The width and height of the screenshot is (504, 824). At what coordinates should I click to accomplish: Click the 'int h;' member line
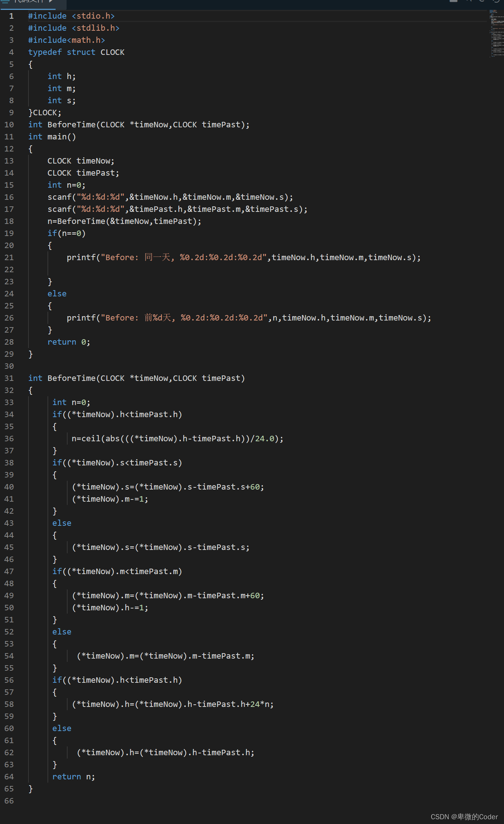(61, 76)
